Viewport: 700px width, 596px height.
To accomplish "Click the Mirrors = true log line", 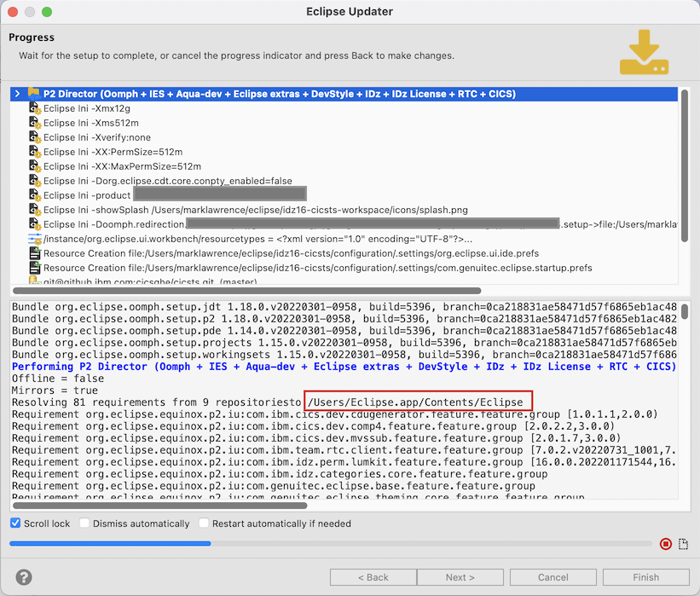I will tap(55, 391).
